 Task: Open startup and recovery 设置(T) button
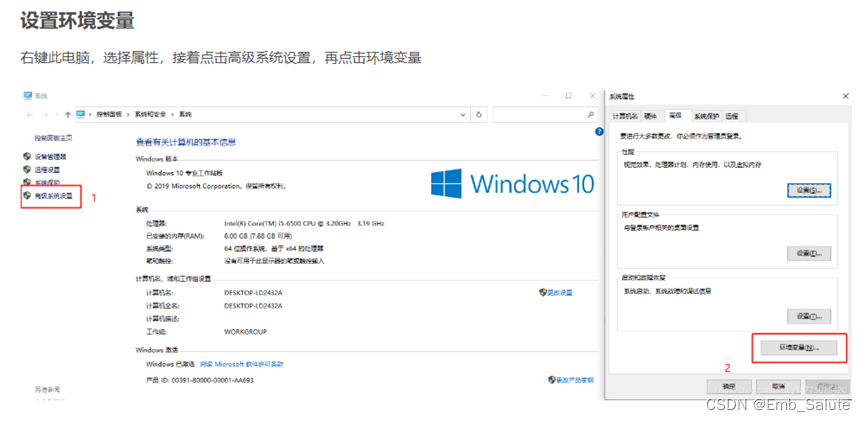(x=808, y=317)
